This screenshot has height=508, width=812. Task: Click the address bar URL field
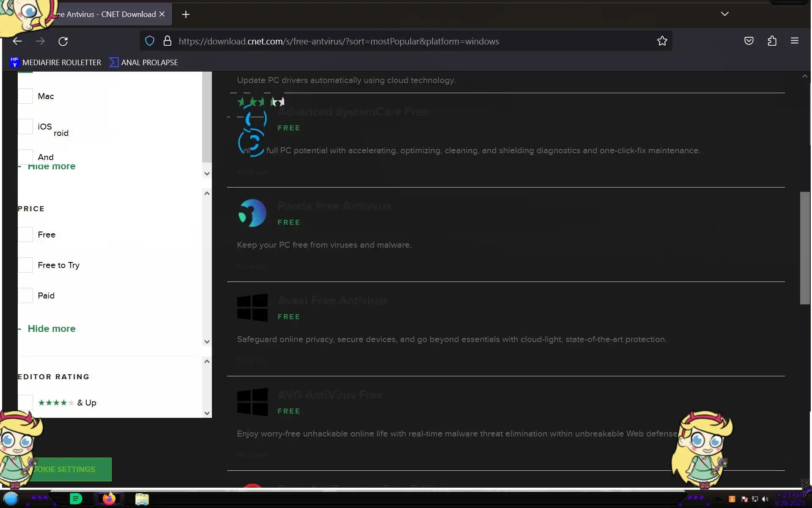338,41
